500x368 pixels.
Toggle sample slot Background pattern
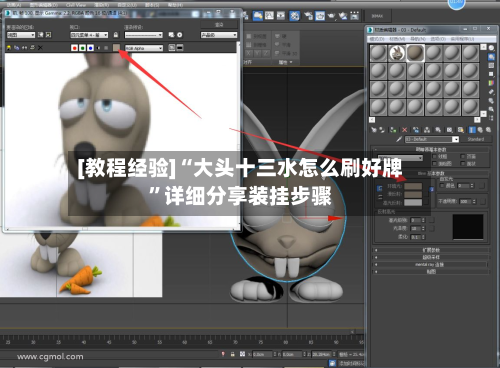coord(491,65)
